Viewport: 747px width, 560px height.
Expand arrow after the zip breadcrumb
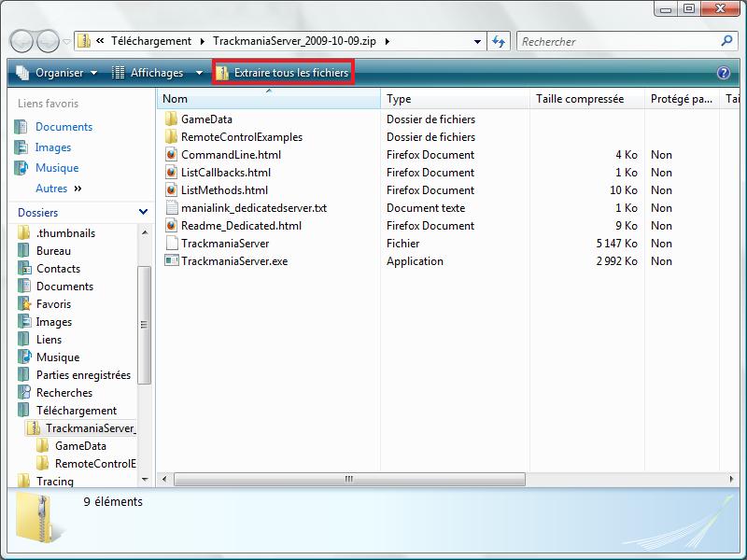point(388,41)
